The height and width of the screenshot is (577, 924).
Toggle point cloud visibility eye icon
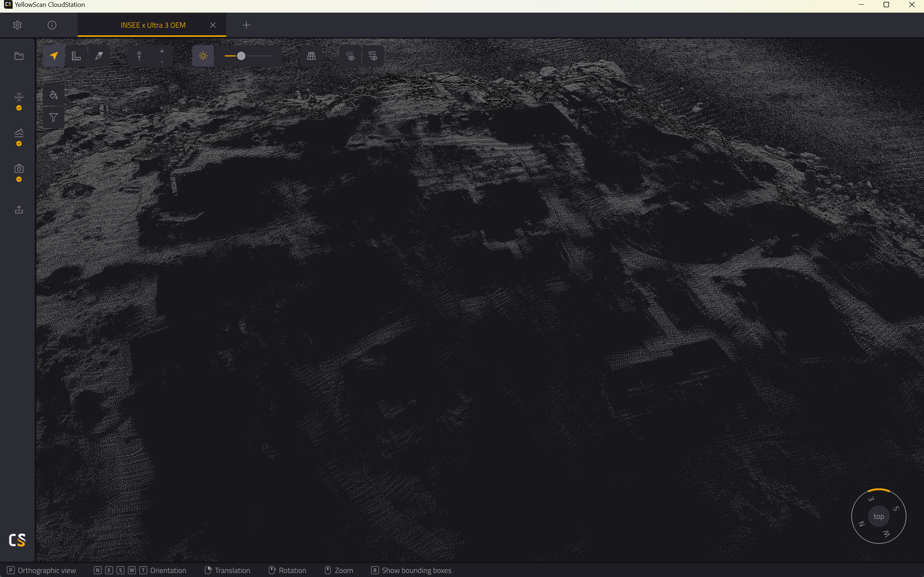[x=350, y=56]
